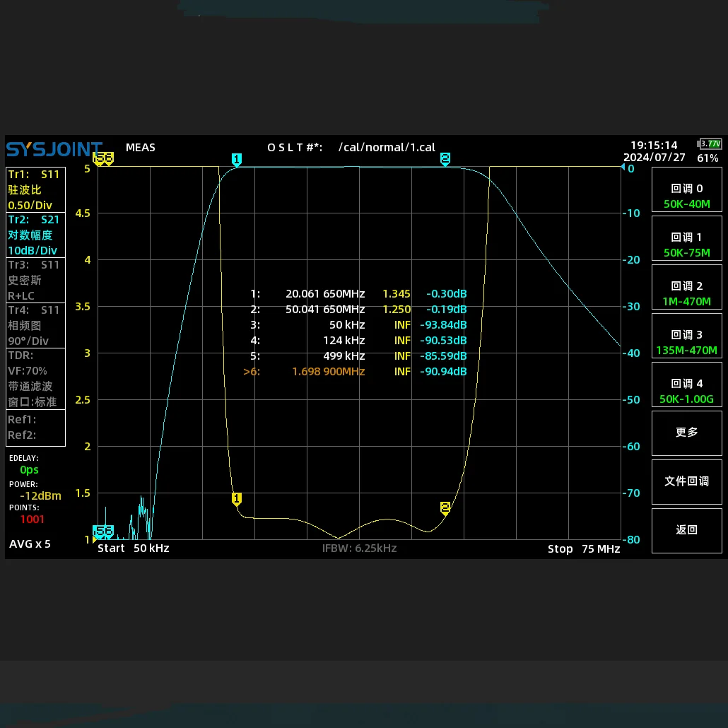728x728 pixels.
Task: Recall preset 3 135M-470M
Action: click(686, 342)
